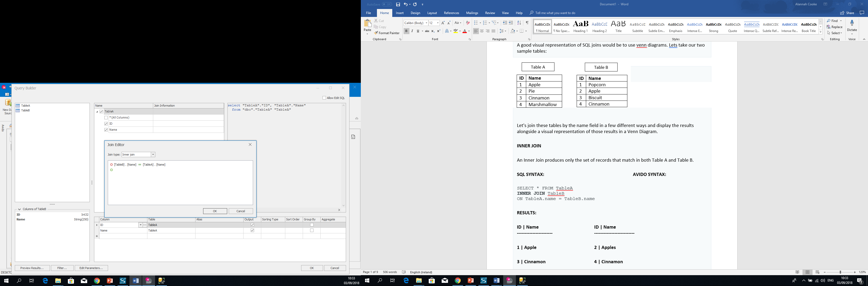Uncheck TableA checkbox in query tree
The height and width of the screenshot is (286, 868).
[101, 111]
